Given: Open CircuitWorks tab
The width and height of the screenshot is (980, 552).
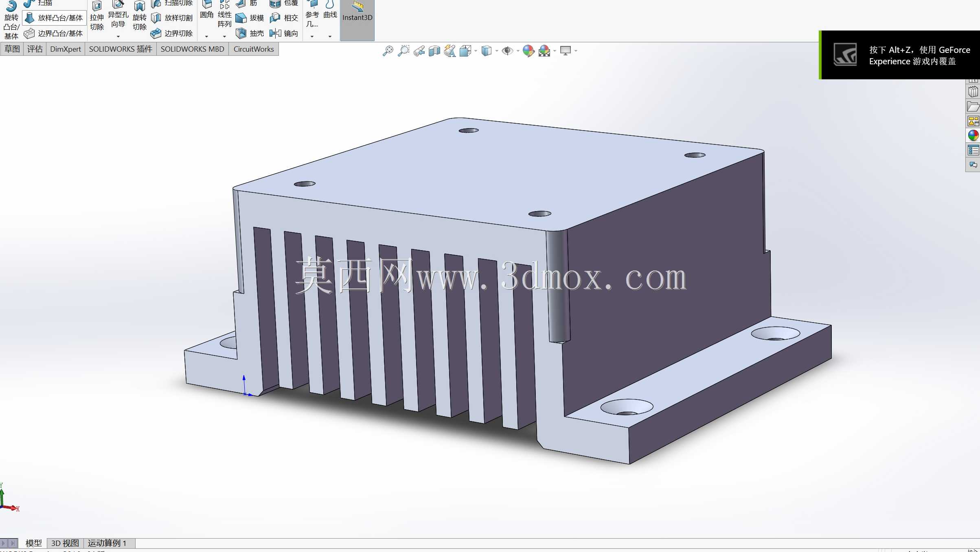Looking at the screenshot, I should point(254,49).
